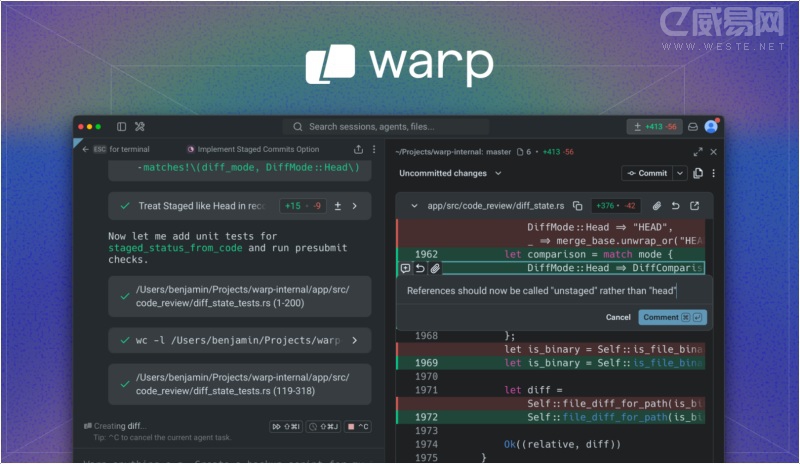Click the +376 -42 file diff stats
Image resolution: width=800 pixels, height=464 pixels.
pos(616,206)
